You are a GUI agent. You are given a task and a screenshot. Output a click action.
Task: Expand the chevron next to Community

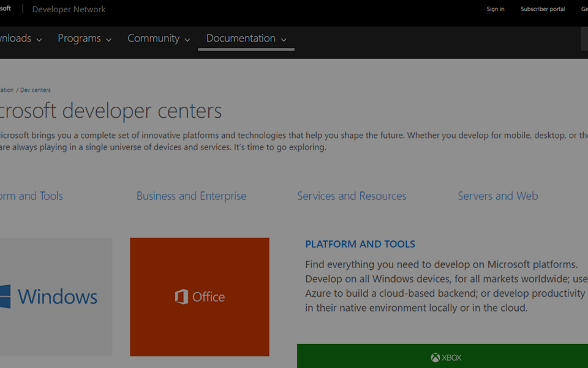pyautogui.click(x=187, y=40)
